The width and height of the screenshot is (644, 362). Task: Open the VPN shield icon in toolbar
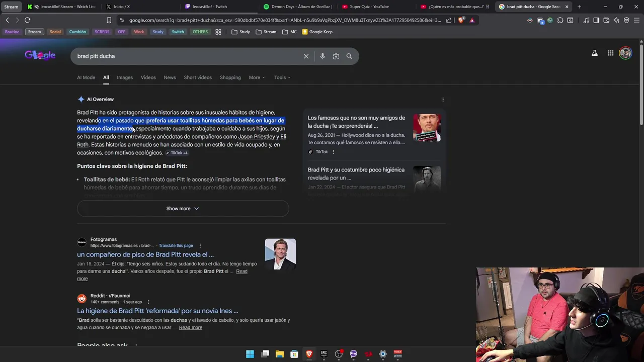point(626,20)
